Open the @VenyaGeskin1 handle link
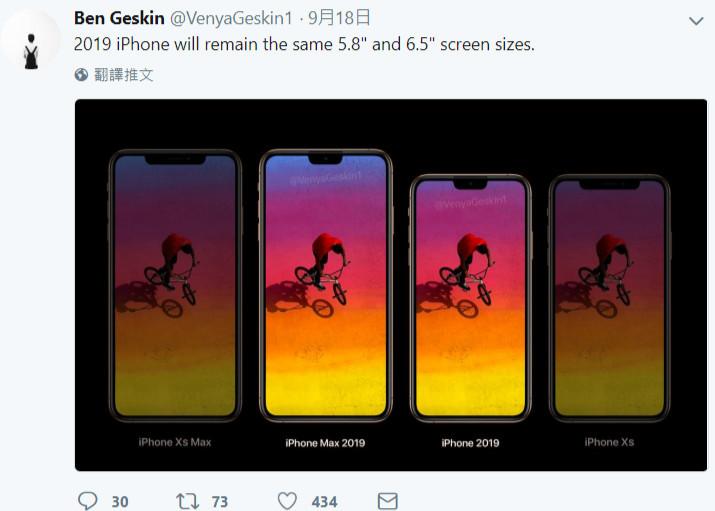The image size is (715, 511). pyautogui.click(x=231, y=18)
